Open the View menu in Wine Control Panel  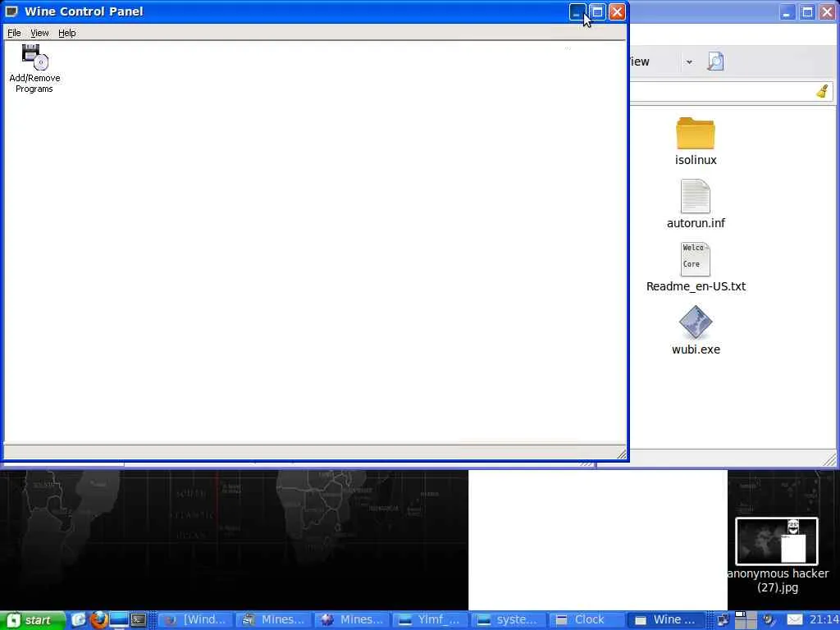pos(39,33)
